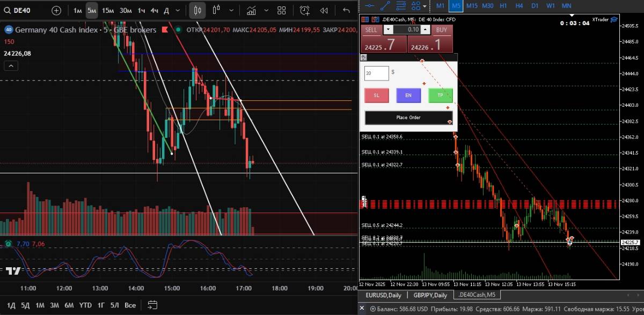The width and height of the screenshot is (644, 315).
Task: Click the undo arrow icon
Action: (x=346, y=10)
